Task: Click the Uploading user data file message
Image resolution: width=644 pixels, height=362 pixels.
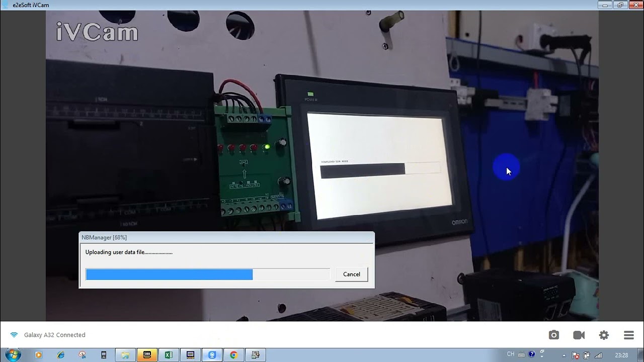Action: [129, 252]
